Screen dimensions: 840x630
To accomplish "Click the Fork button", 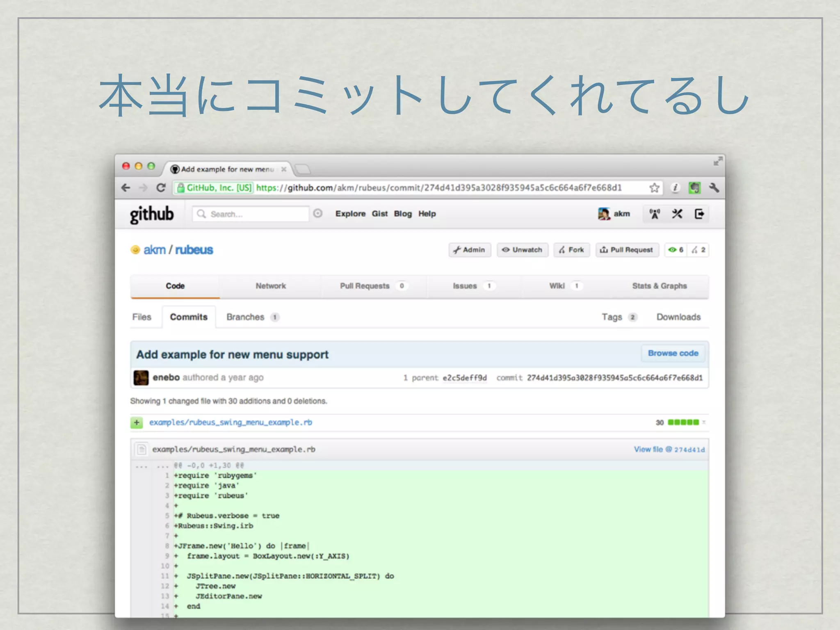I will 571,250.
